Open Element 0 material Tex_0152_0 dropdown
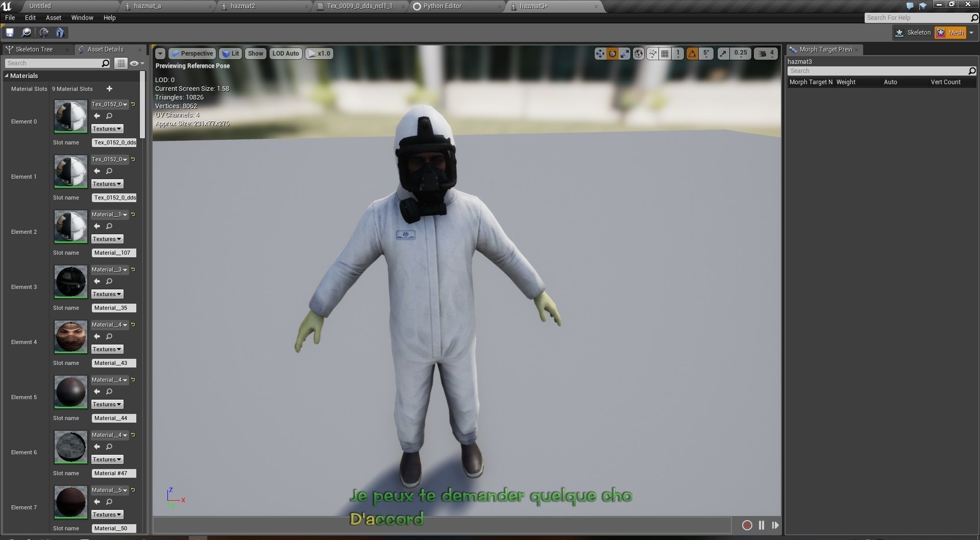 [x=109, y=104]
